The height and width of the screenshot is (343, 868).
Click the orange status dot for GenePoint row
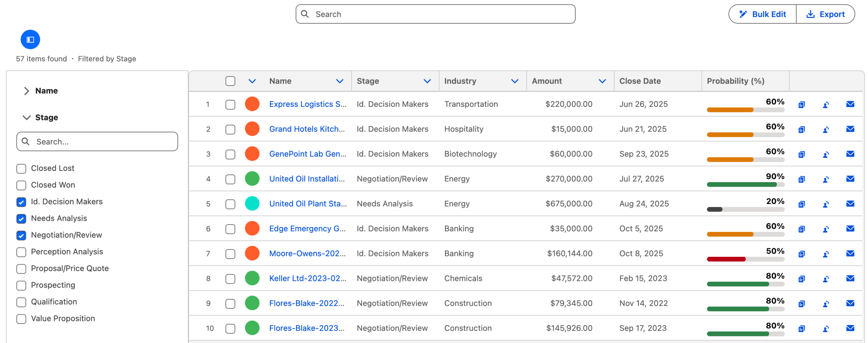[252, 154]
